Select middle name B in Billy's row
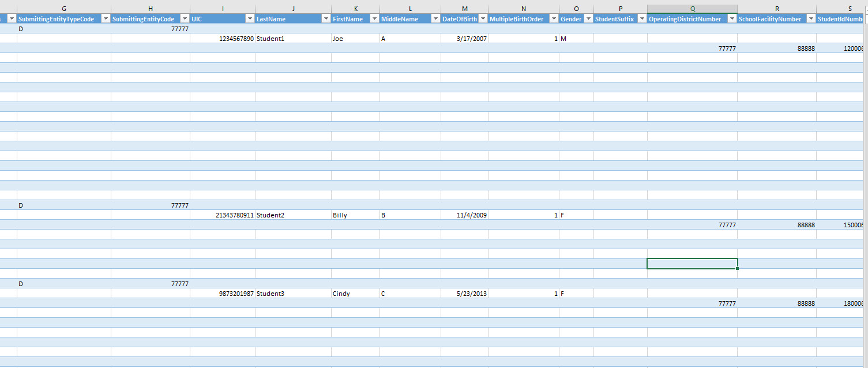 (x=410, y=215)
